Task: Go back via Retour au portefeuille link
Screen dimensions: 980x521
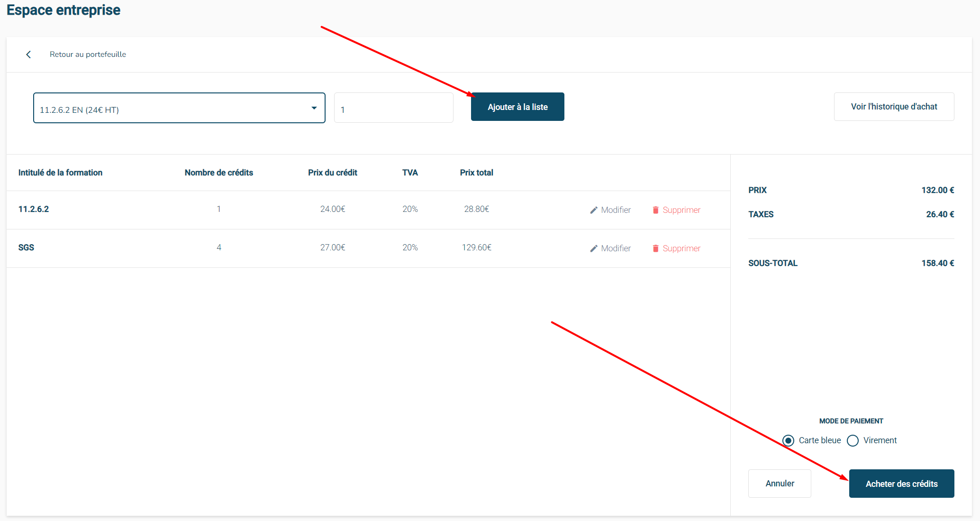Action: pyautogui.click(x=88, y=55)
